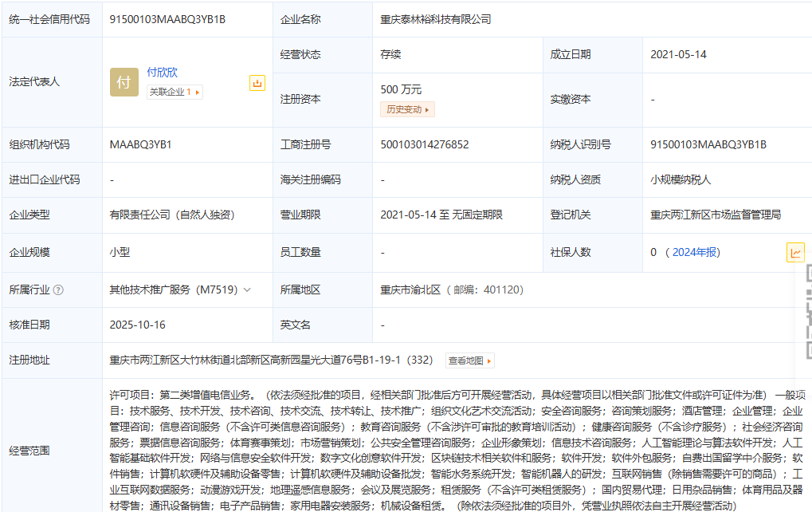Open the social insurance trend chart icon

[x=794, y=253]
